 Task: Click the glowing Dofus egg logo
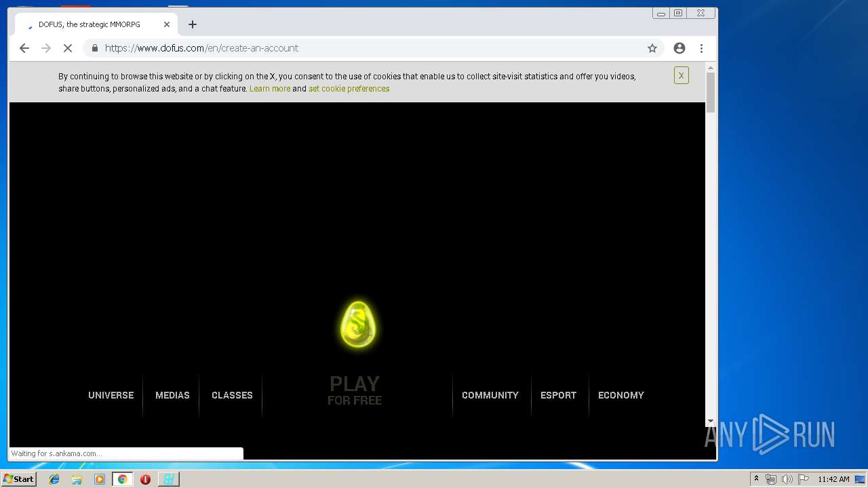point(357,325)
